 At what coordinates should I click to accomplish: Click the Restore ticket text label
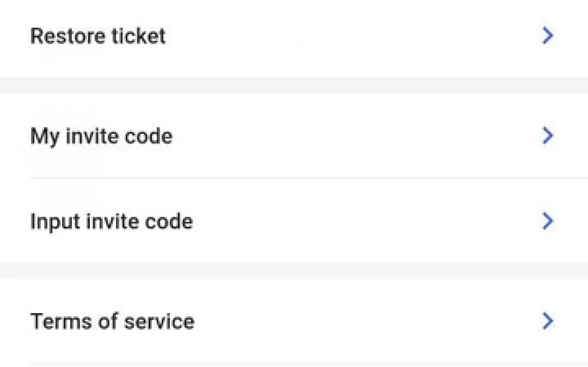click(98, 36)
